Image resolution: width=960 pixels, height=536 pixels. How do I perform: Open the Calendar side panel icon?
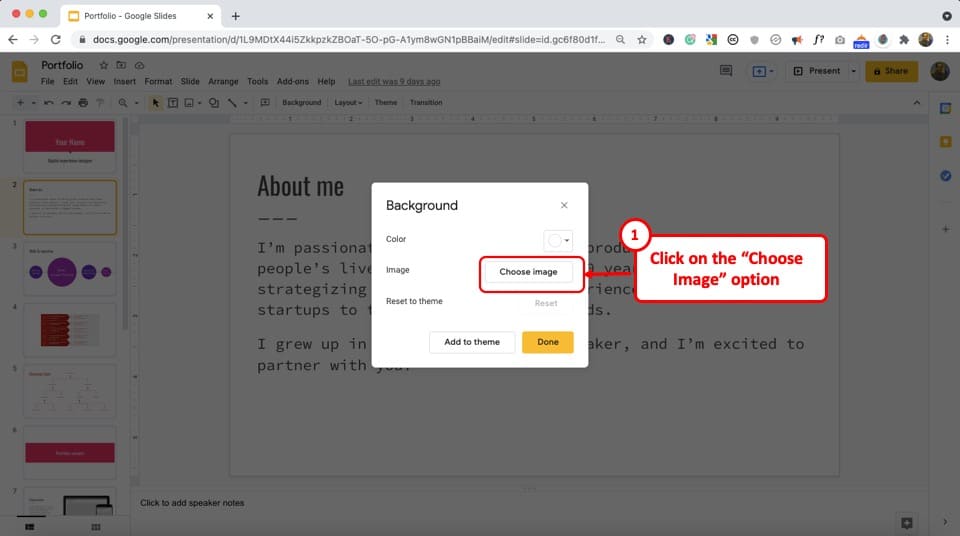tap(945, 108)
